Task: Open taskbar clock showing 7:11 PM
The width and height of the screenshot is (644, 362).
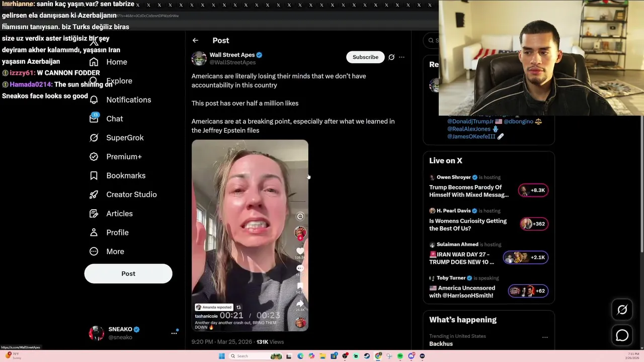Action: (632, 355)
